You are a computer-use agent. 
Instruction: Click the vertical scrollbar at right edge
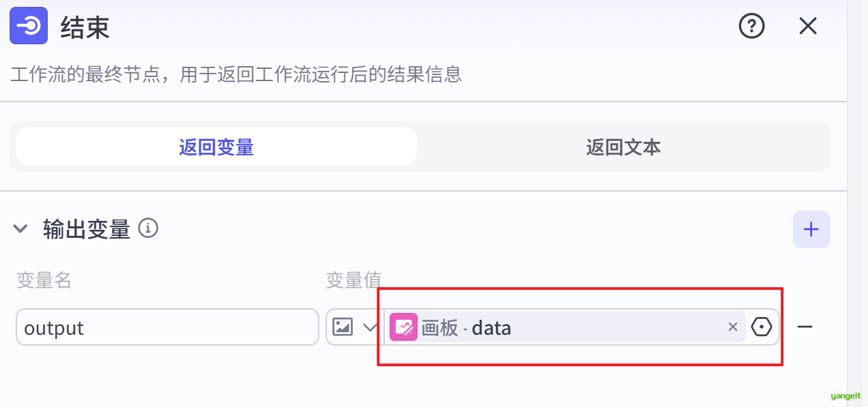(x=857, y=203)
